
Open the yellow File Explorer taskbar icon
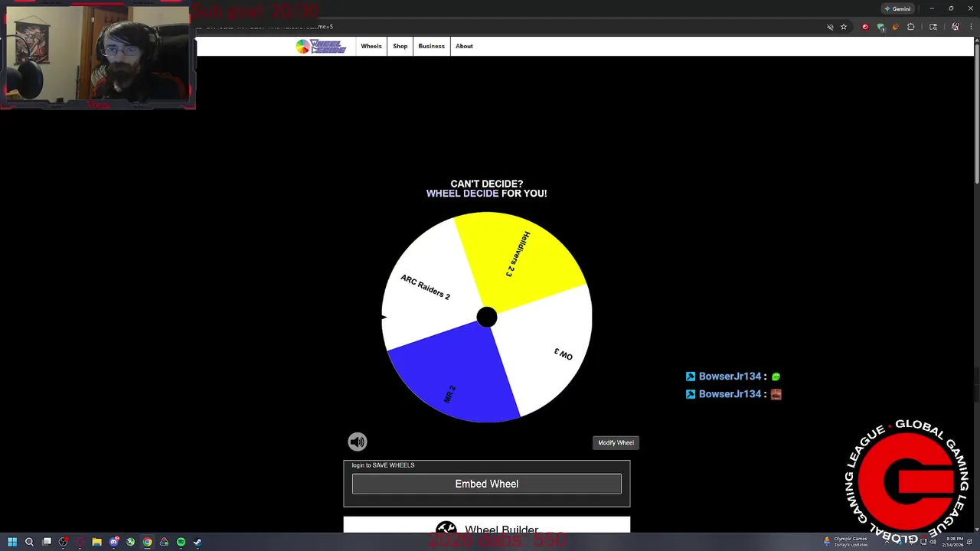(x=96, y=542)
